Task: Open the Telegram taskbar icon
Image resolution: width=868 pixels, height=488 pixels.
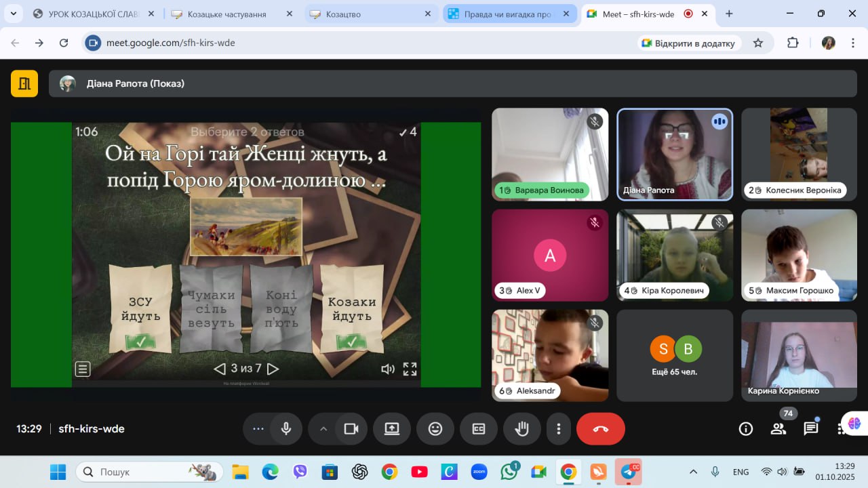Action: 629,472
